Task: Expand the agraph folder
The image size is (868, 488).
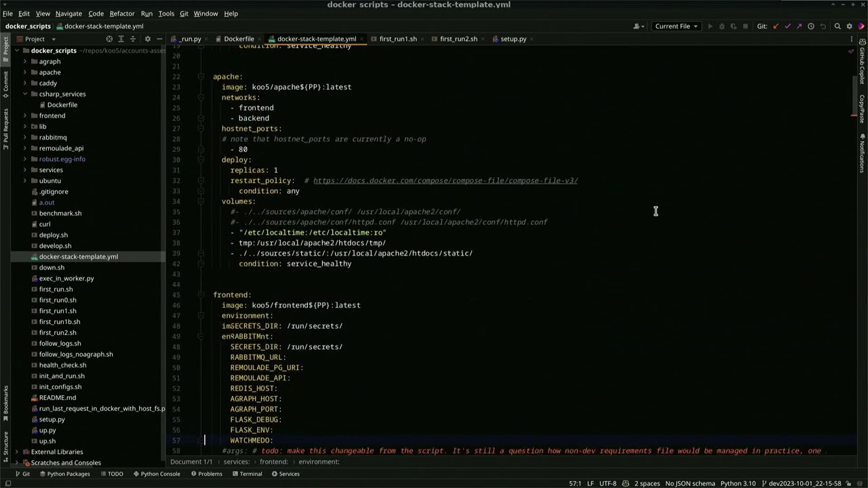Action: [25, 62]
